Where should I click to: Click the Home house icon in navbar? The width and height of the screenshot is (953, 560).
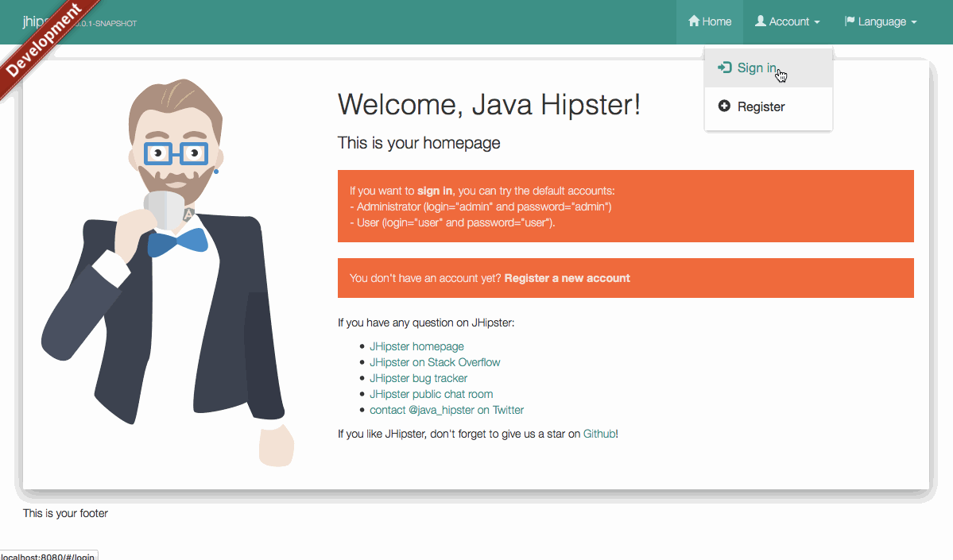coord(693,21)
